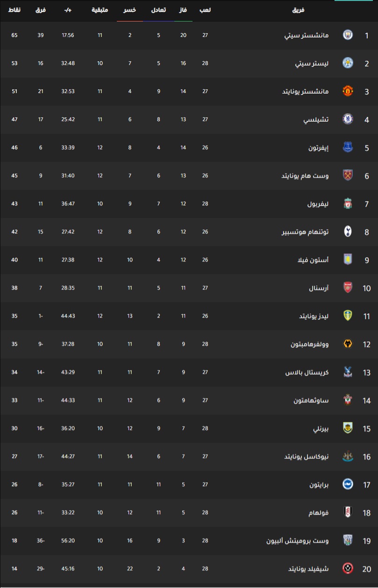Click the متبقية column header
378x588 pixels.
(x=100, y=10)
